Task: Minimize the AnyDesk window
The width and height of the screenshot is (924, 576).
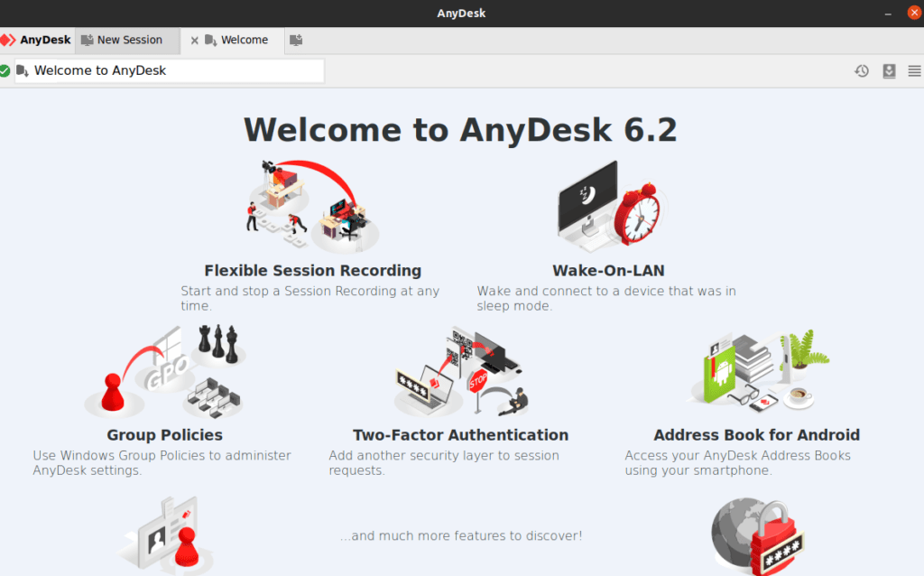Action: pyautogui.click(x=888, y=13)
